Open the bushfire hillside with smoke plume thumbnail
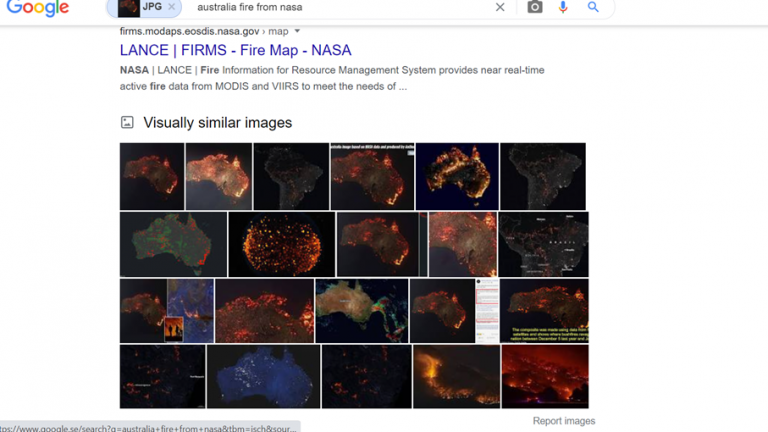This screenshot has width=768, height=432. click(x=456, y=376)
